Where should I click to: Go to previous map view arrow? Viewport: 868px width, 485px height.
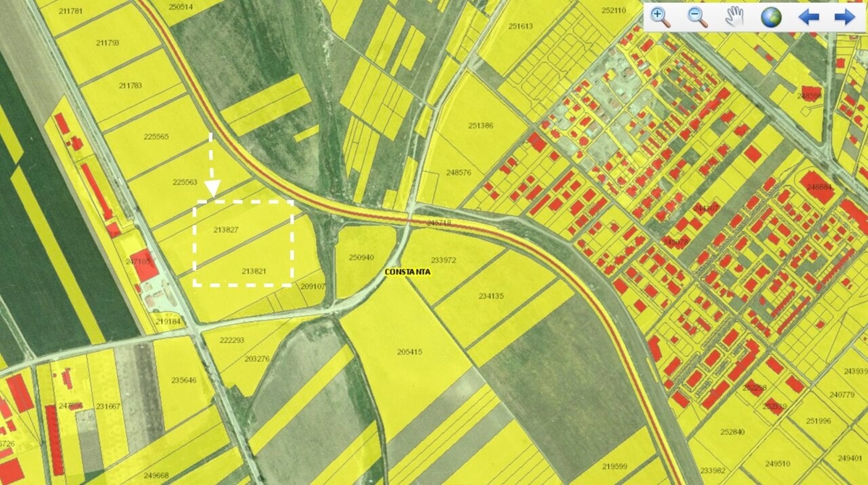point(808,17)
